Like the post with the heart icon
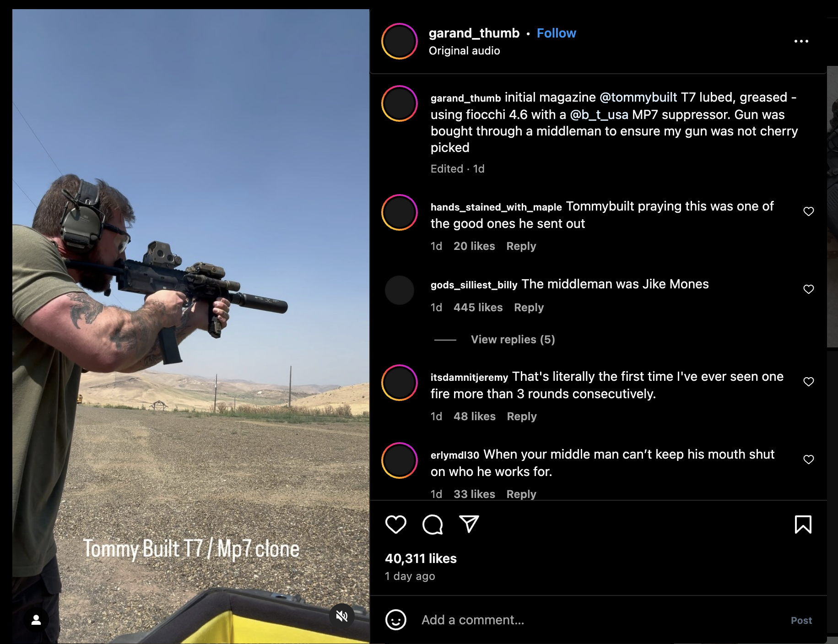Screen dimensions: 838x644 (395, 524)
